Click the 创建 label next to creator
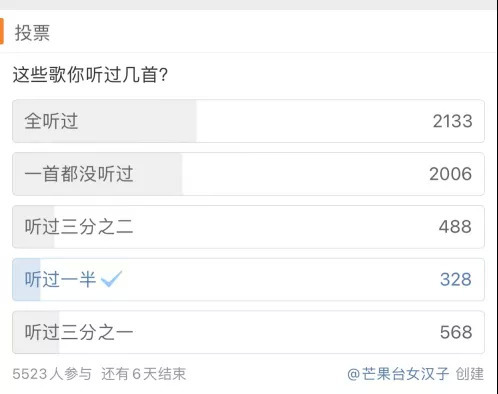This screenshot has height=394, width=498. click(x=470, y=374)
